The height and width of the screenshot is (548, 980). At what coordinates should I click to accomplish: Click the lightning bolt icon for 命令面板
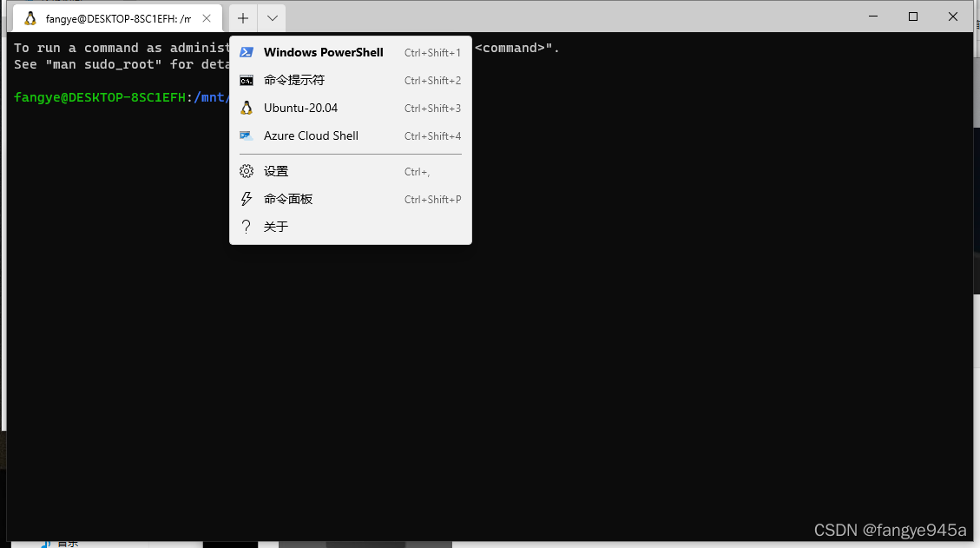click(x=247, y=199)
